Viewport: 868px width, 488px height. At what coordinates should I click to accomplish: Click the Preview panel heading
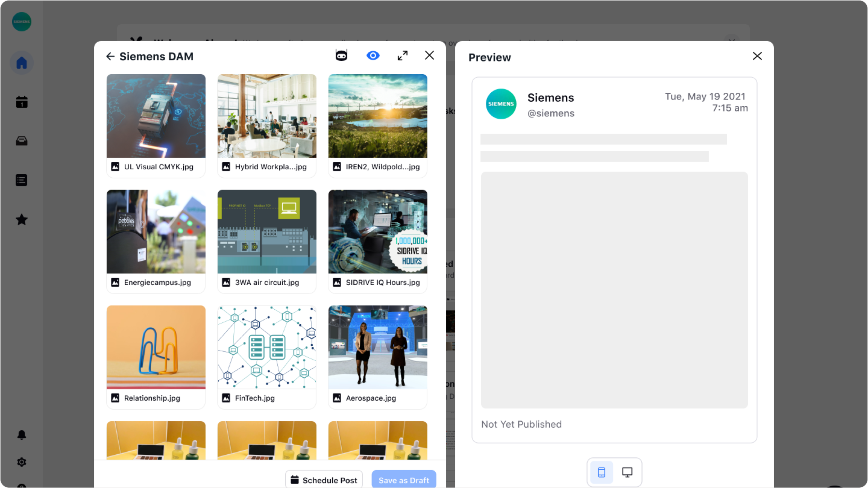coord(490,57)
